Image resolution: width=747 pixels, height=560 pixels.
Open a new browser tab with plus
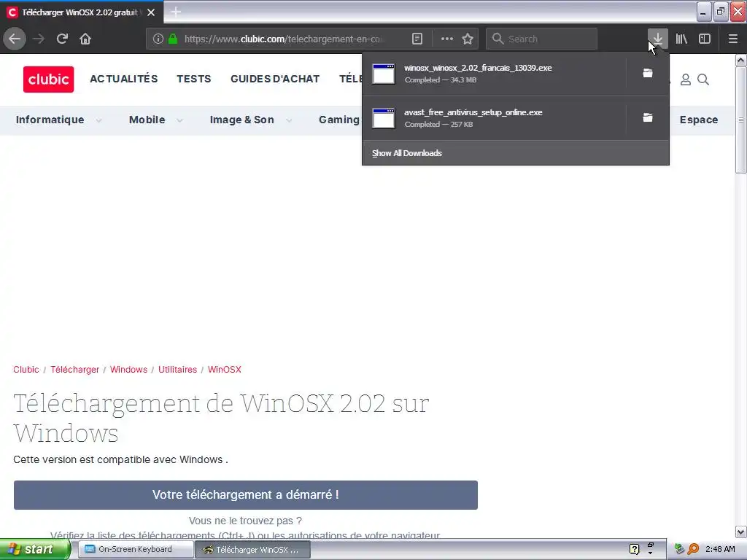point(176,12)
